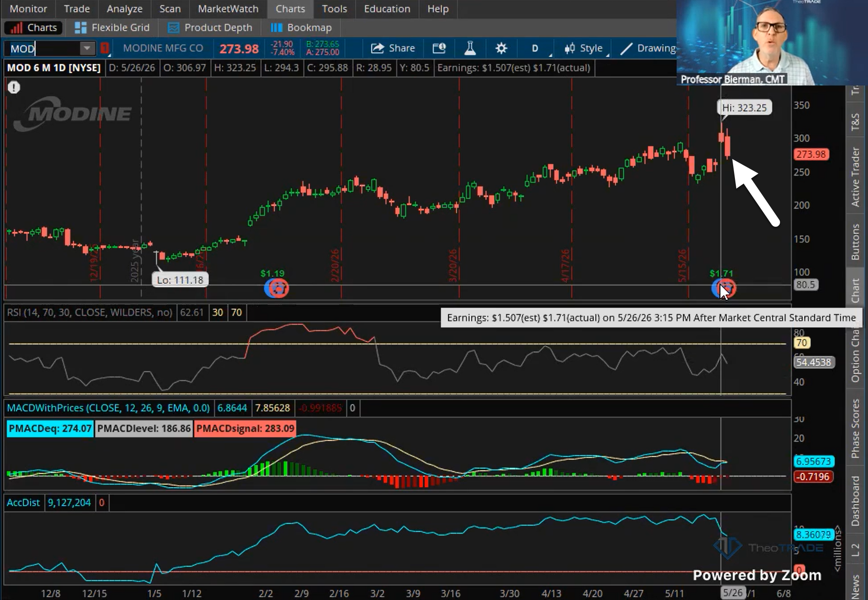Screen dimensions: 868x600
Task: Click the highlighted 5/26 date on time axis
Action: [733, 593]
